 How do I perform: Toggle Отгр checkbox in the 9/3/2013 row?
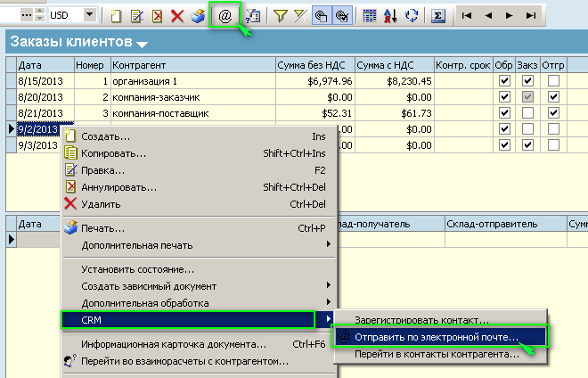[x=553, y=145]
